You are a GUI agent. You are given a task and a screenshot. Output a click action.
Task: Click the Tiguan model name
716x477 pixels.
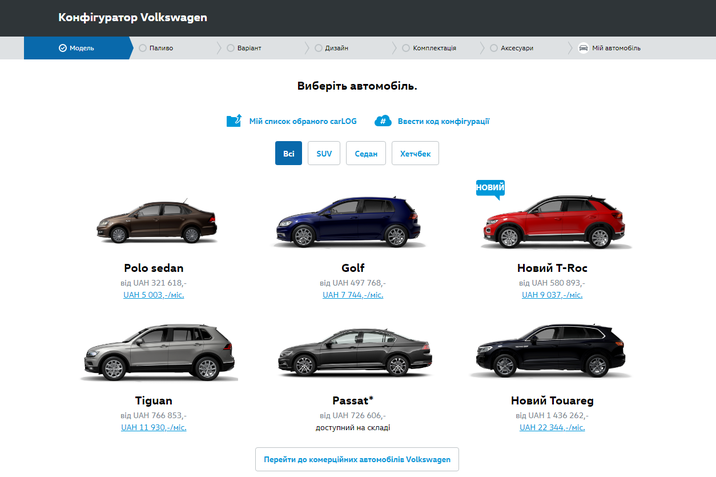point(154,400)
